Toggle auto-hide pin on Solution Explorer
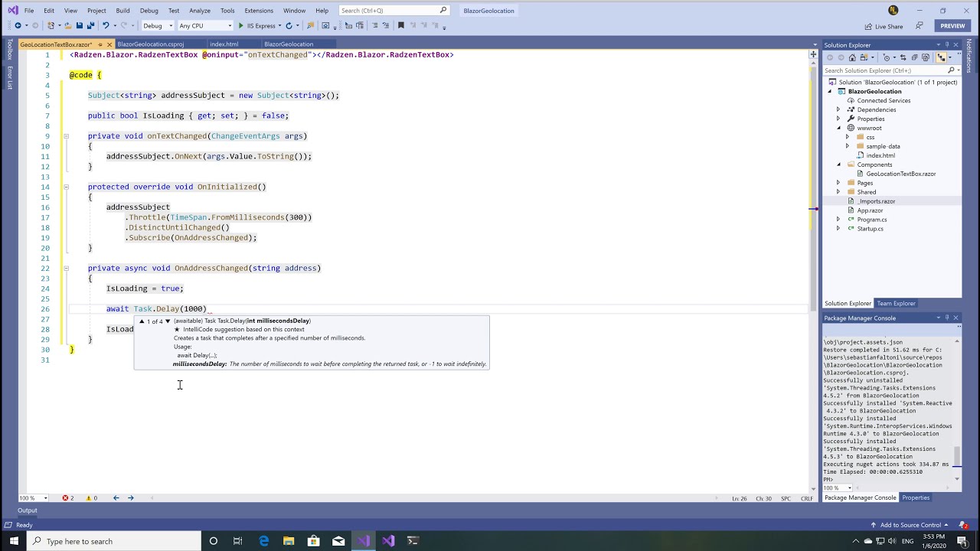 tap(946, 44)
